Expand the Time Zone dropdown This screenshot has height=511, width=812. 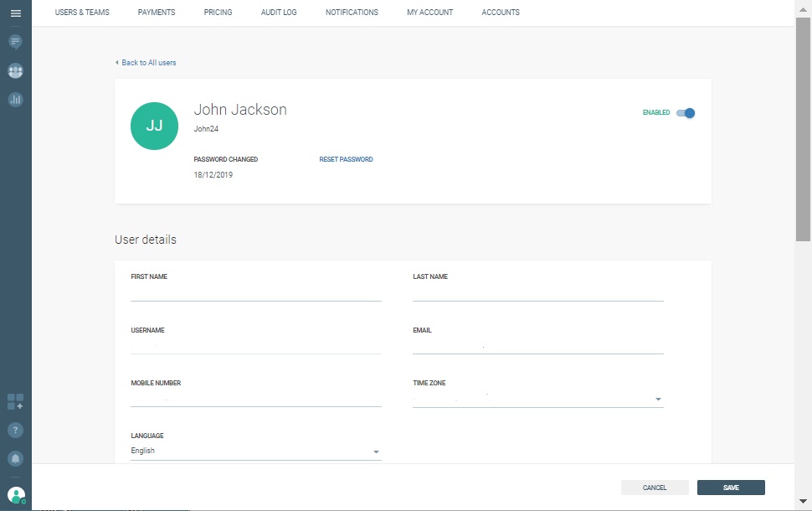click(x=658, y=400)
